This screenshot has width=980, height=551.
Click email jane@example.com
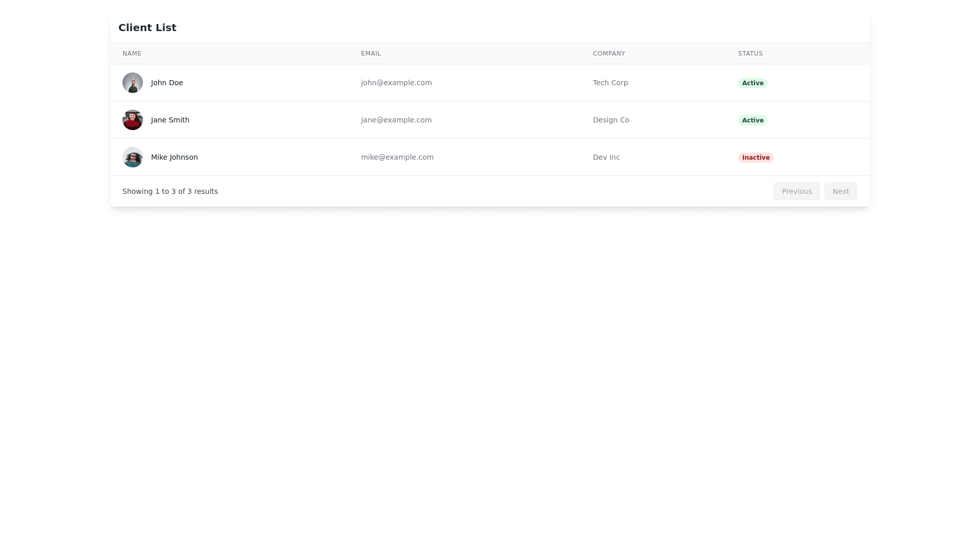(x=397, y=120)
